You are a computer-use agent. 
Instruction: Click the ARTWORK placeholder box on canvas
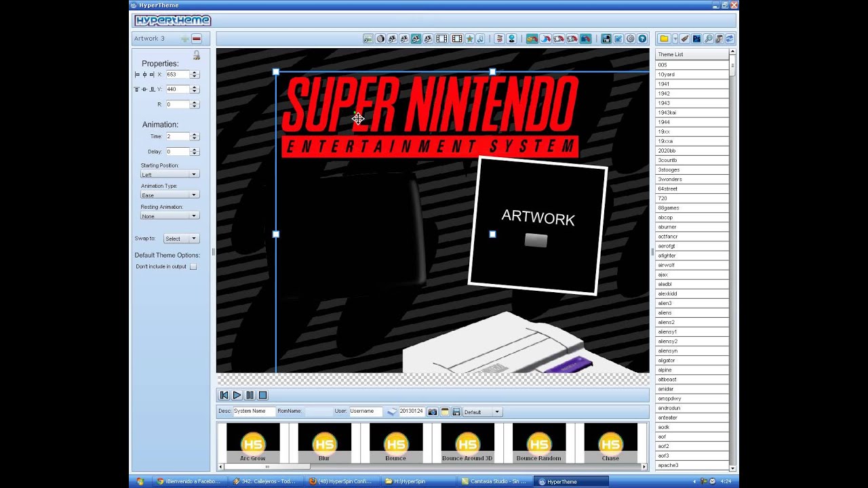(x=538, y=226)
